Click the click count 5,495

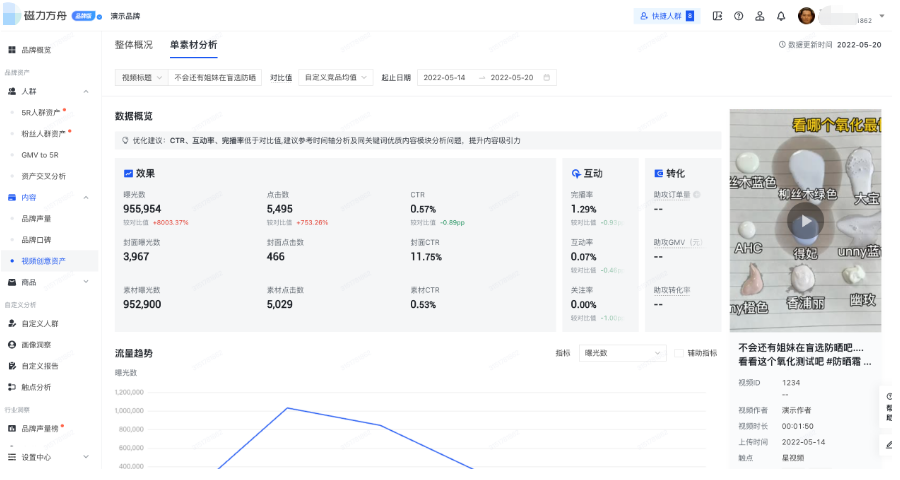[280, 209]
